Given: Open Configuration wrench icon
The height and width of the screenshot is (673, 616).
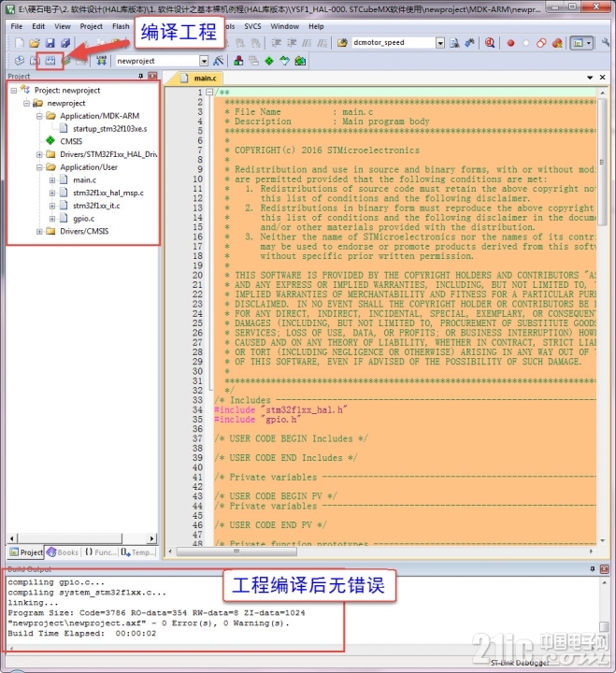Looking at the screenshot, I should coord(606,42).
